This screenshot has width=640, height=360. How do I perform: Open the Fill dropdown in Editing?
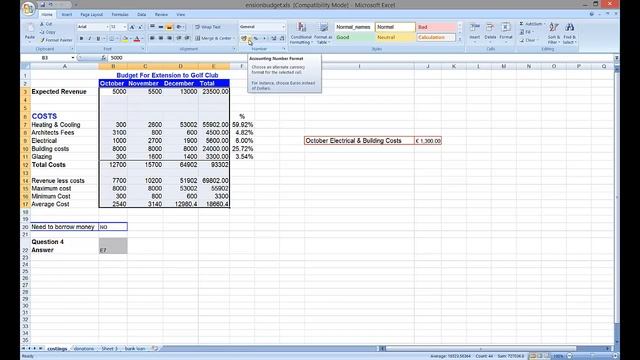(x=527, y=32)
